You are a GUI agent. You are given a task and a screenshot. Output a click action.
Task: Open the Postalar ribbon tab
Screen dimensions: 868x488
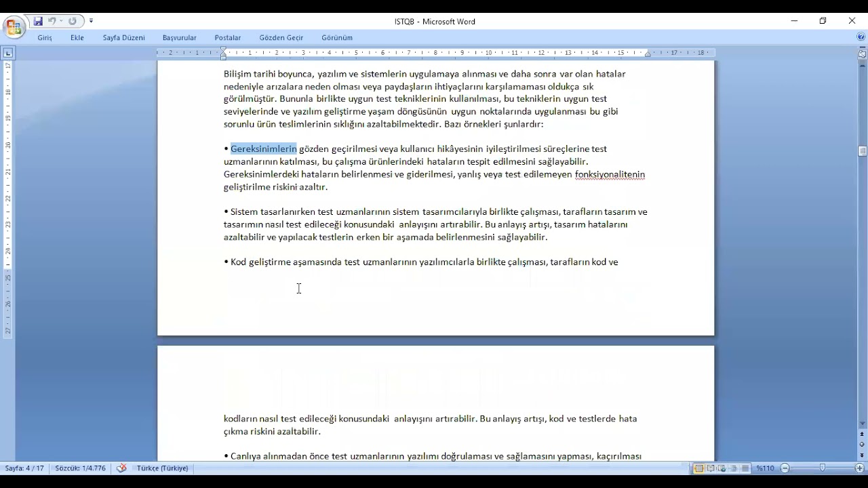(x=228, y=38)
